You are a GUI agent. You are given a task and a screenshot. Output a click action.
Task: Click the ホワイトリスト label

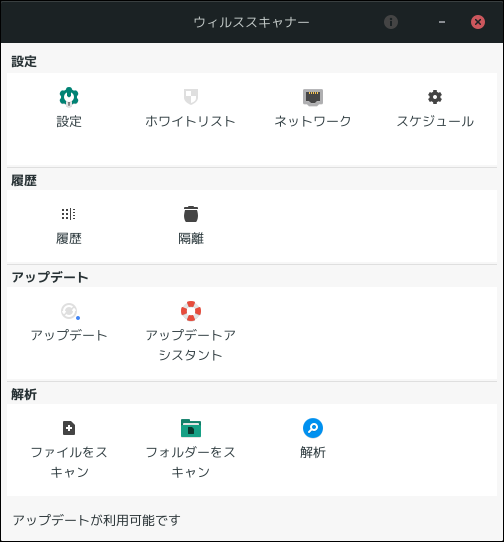pyautogui.click(x=190, y=121)
